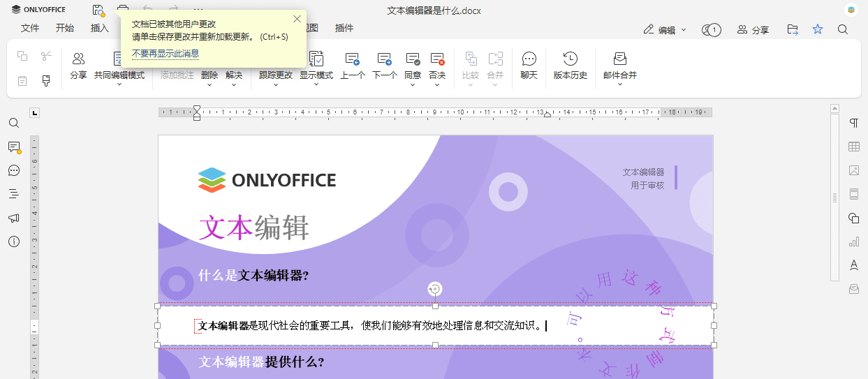868x379 pixels.
Task: Mark document as favorite with star
Action: (818, 29)
